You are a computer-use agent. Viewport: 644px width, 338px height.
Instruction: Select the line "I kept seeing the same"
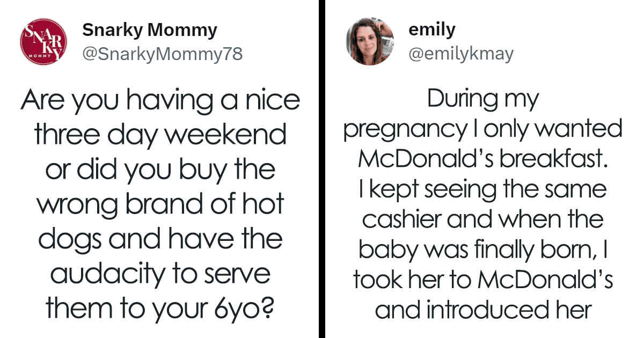point(482,189)
